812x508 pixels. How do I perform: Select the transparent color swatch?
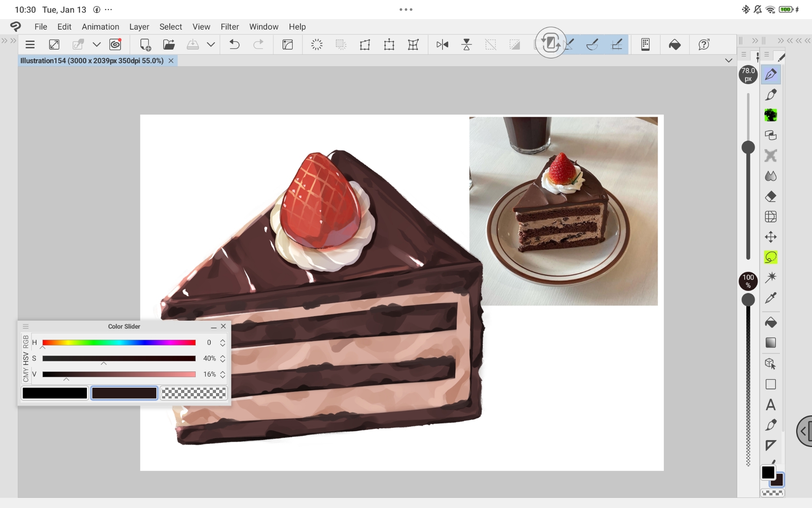click(194, 393)
